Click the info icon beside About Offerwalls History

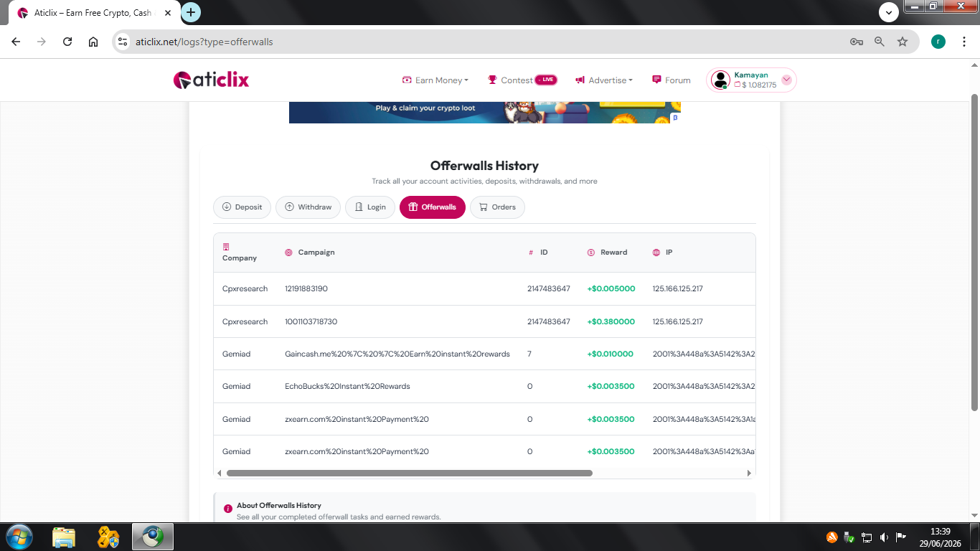(x=228, y=509)
